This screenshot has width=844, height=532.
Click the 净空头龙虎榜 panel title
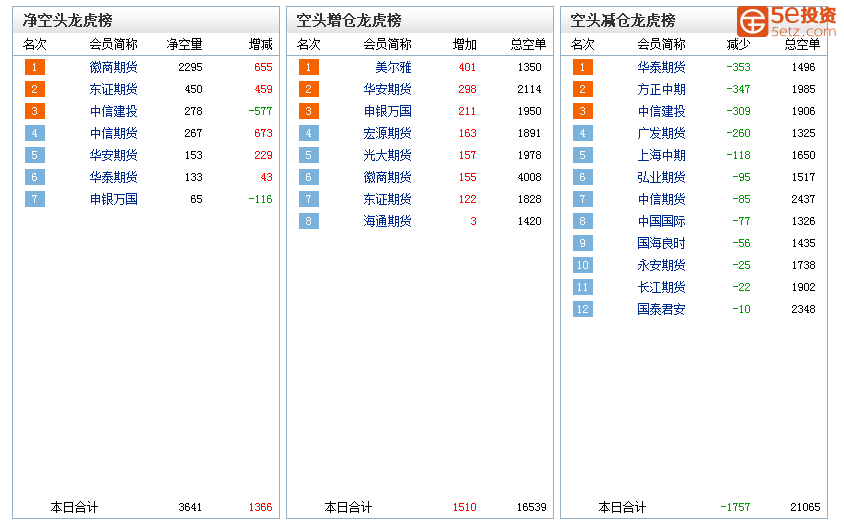pos(68,20)
